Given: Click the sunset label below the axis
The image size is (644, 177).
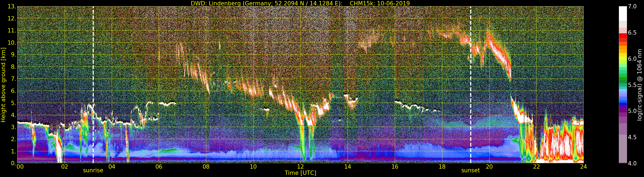Looking at the screenshot, I should tap(471, 171).
